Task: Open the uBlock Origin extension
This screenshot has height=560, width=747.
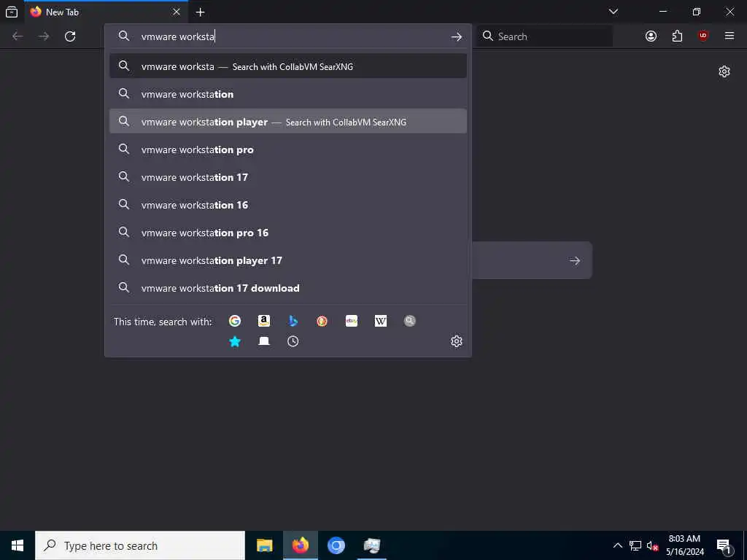Action: [703, 36]
